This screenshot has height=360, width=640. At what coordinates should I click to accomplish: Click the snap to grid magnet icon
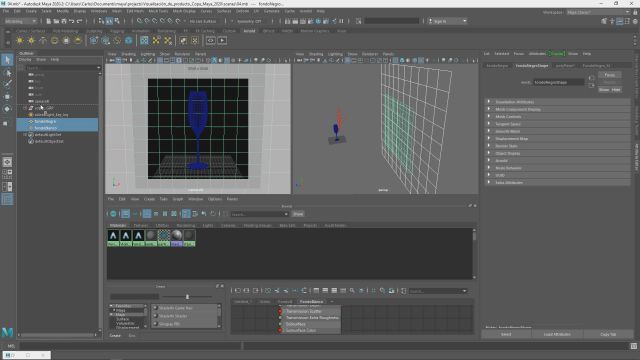tap(140, 21)
